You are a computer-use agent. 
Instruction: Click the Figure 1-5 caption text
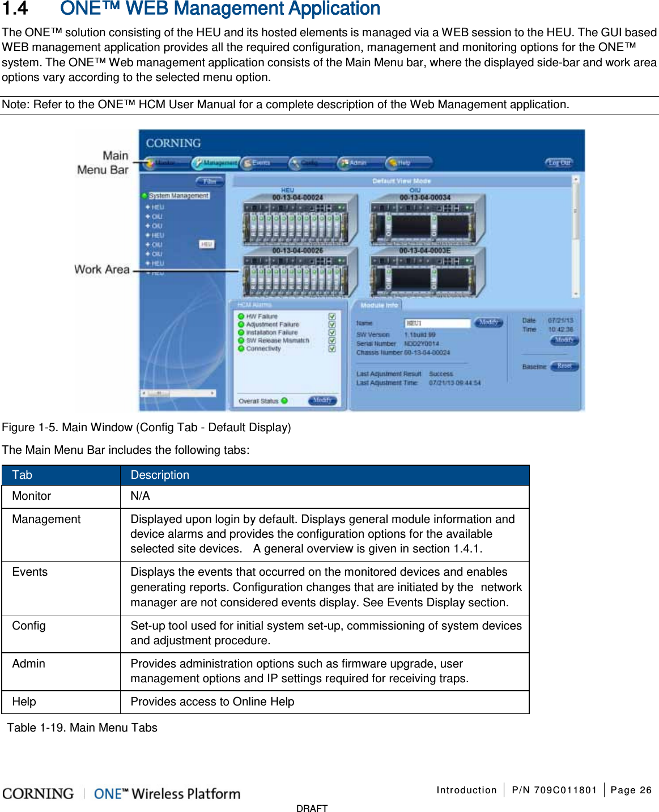[146, 427]
